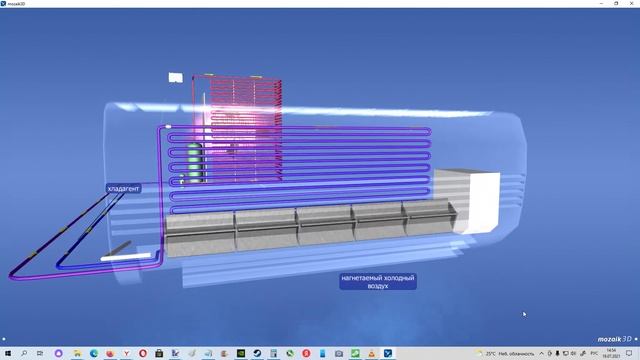This screenshot has width=640, height=360.
Task: Open Steam from taskbar
Action: [257, 353]
